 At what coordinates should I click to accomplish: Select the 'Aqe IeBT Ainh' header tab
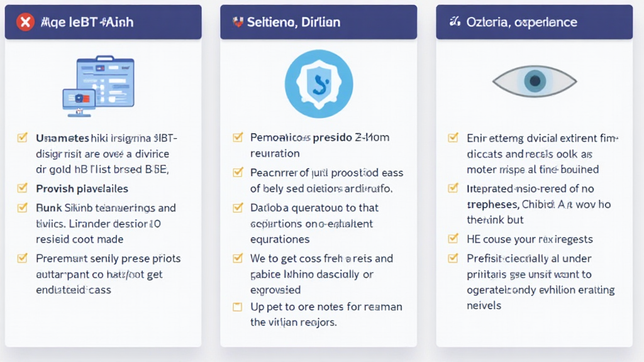point(103,23)
